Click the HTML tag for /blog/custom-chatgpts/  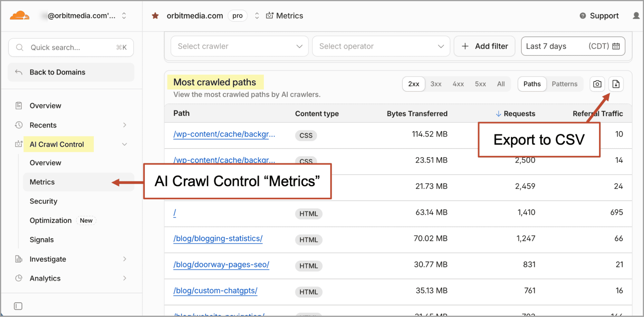pos(309,292)
